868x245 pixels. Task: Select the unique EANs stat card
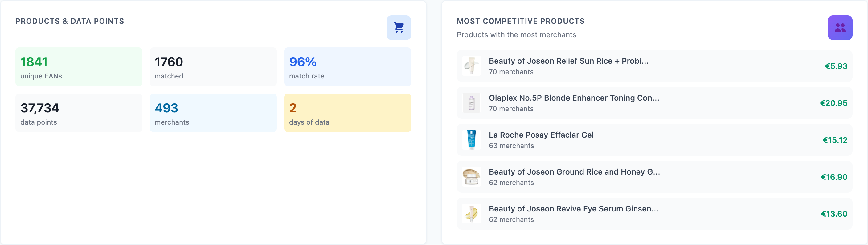(x=79, y=66)
